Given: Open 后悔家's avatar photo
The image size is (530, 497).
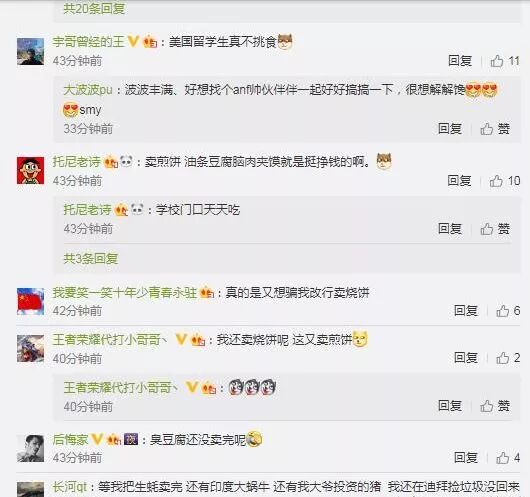Looking at the screenshot, I should coord(30,448).
